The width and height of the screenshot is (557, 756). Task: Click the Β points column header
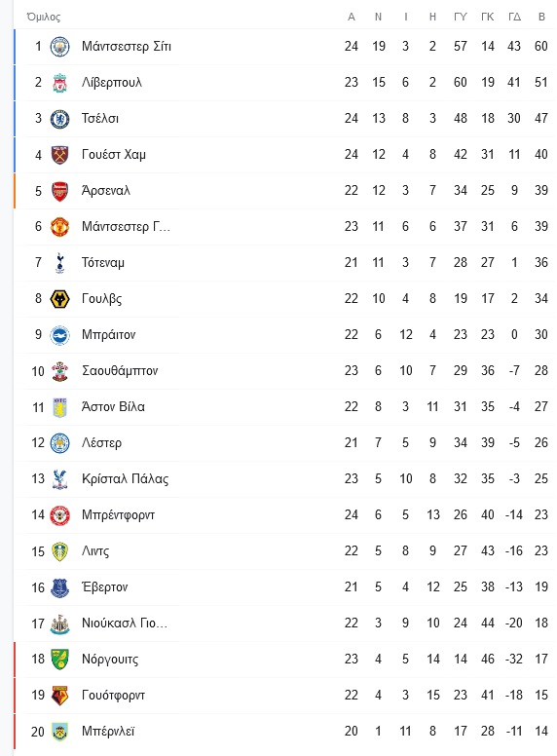[x=541, y=17]
